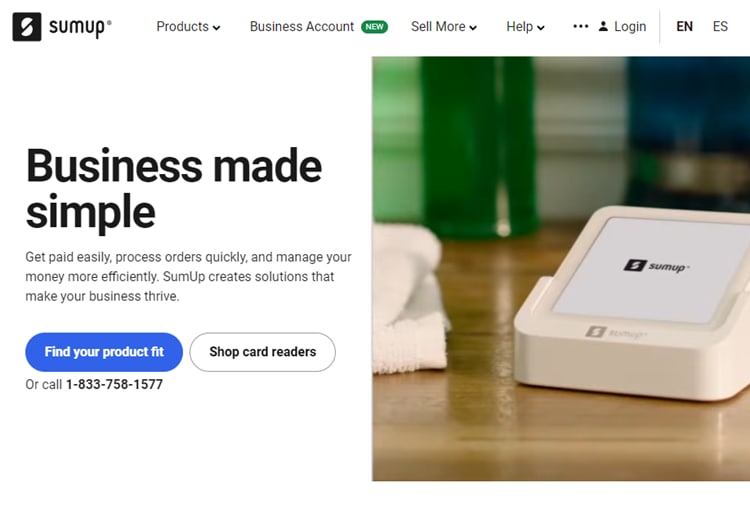Screen dimensions: 750x515
Task: Open the Sell More menu
Action: pyautogui.click(x=444, y=27)
